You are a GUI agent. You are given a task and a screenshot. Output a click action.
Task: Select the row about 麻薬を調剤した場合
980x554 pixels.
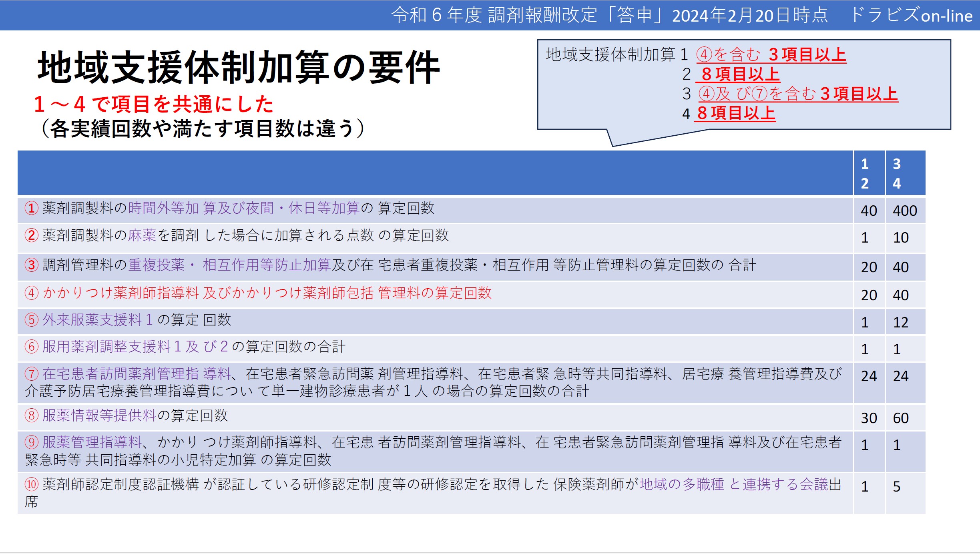240,237
